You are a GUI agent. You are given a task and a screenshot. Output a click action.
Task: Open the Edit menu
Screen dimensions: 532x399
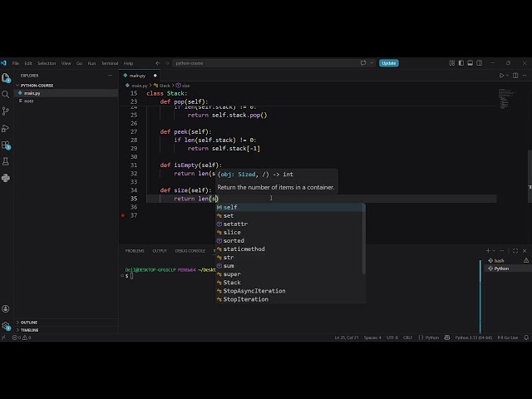click(x=28, y=63)
